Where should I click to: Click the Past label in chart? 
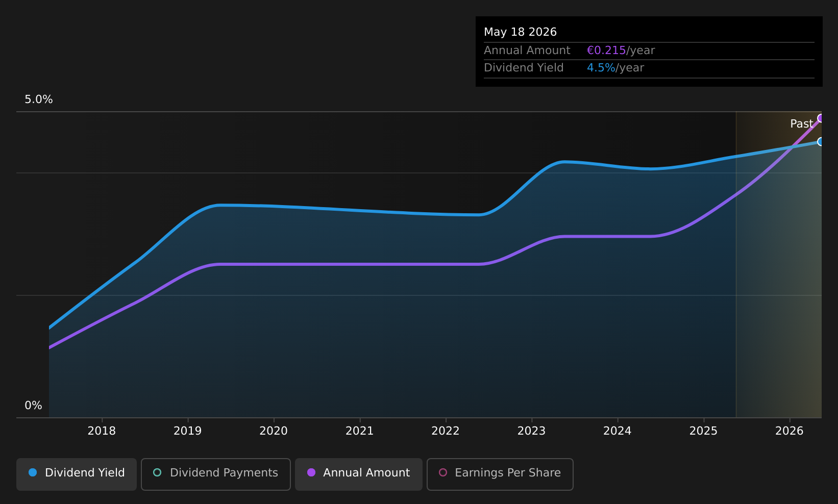801,124
